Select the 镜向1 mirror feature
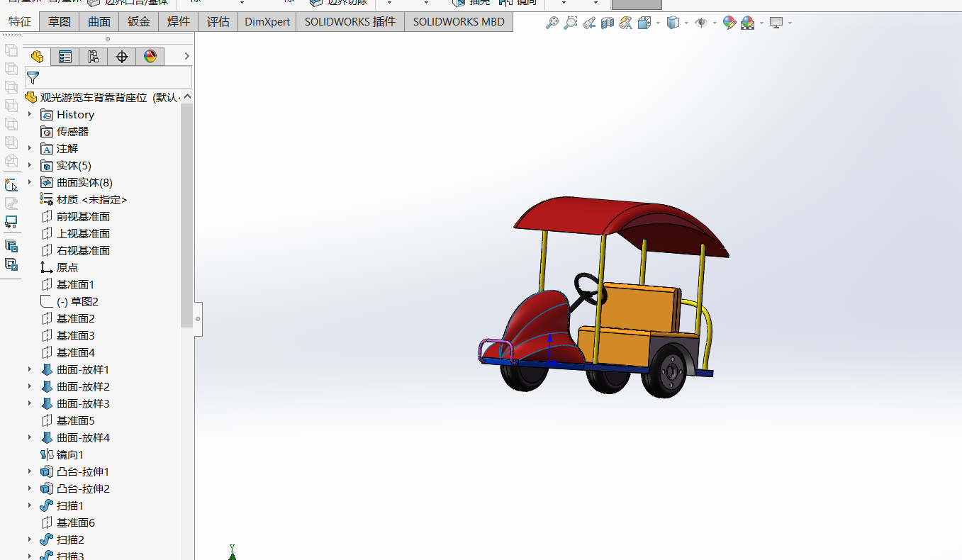 [62, 454]
